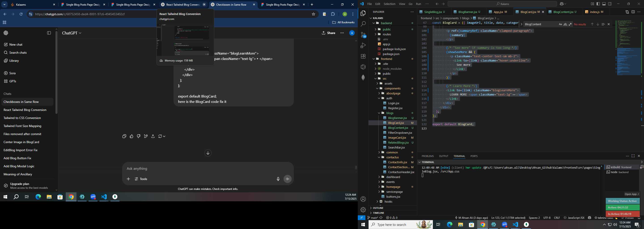Open VS Code Accounts icon
The image size is (644, 229).
click(x=363, y=199)
